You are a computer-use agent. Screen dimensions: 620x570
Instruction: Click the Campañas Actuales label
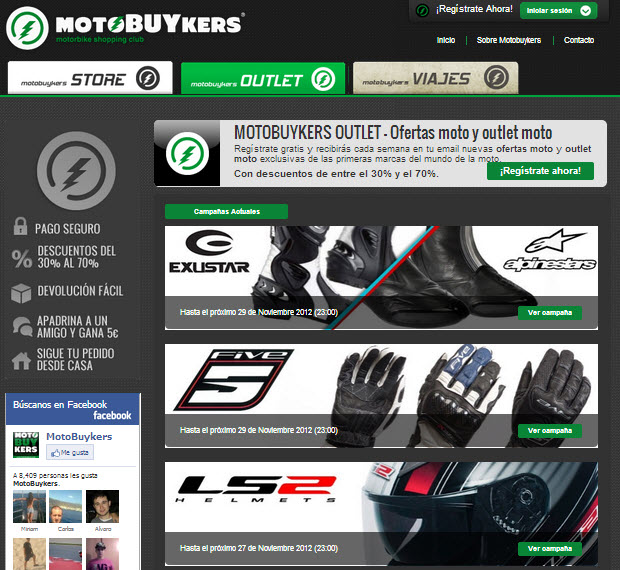click(227, 211)
